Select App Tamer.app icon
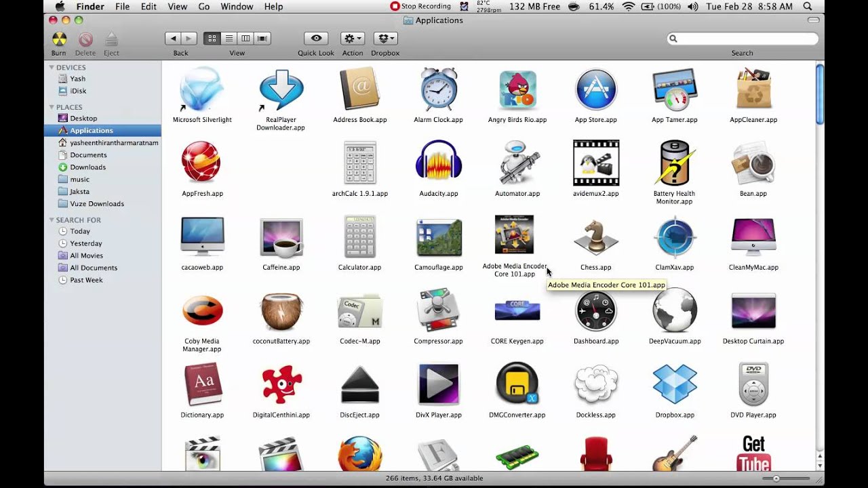868x488 pixels. click(675, 89)
